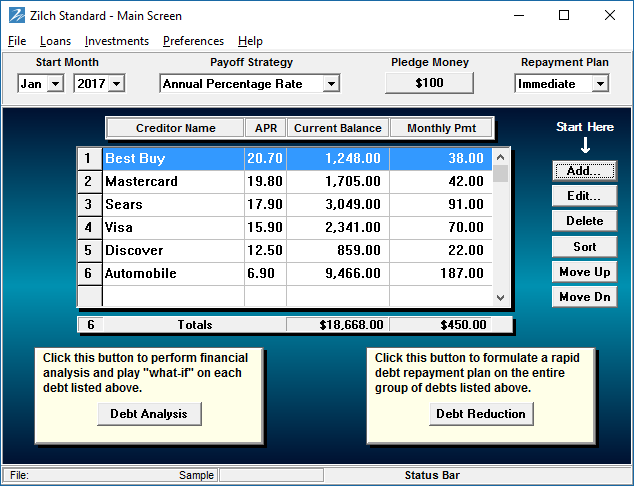Click the 6.90 APR cell for Automobile

pyautogui.click(x=265, y=273)
